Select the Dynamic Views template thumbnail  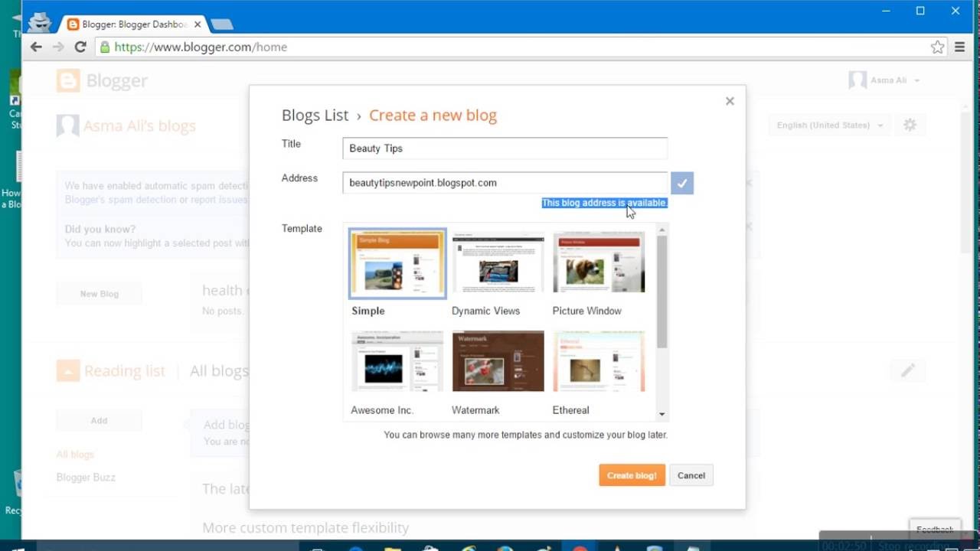point(498,263)
